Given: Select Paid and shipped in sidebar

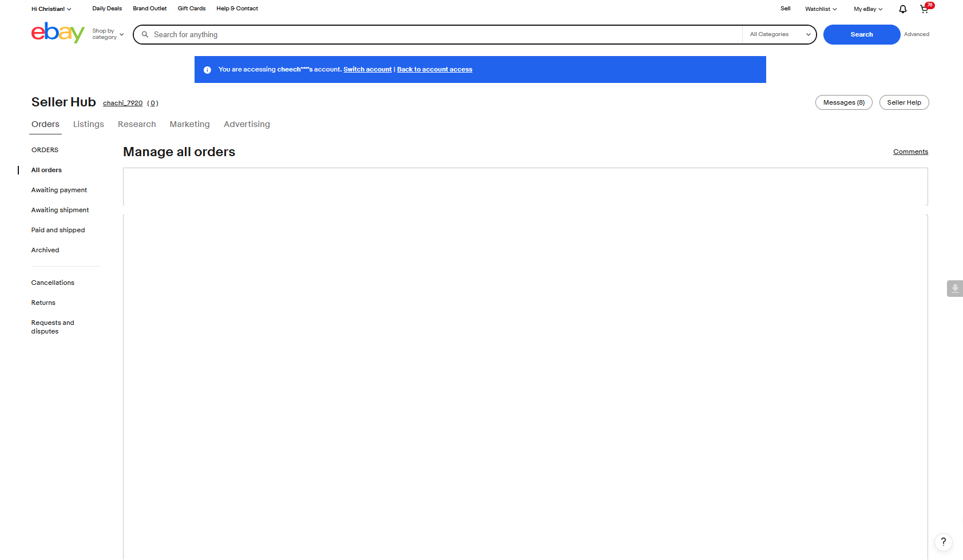Looking at the screenshot, I should 58,230.
